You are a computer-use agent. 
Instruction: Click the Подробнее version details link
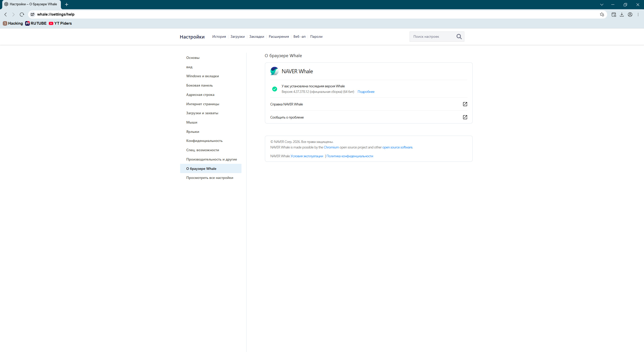[366, 92]
